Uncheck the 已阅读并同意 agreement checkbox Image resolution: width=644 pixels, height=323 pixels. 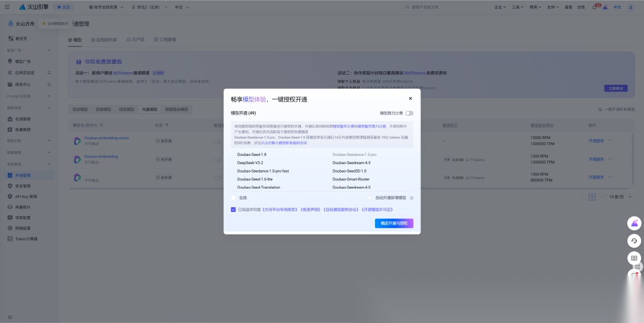click(233, 210)
